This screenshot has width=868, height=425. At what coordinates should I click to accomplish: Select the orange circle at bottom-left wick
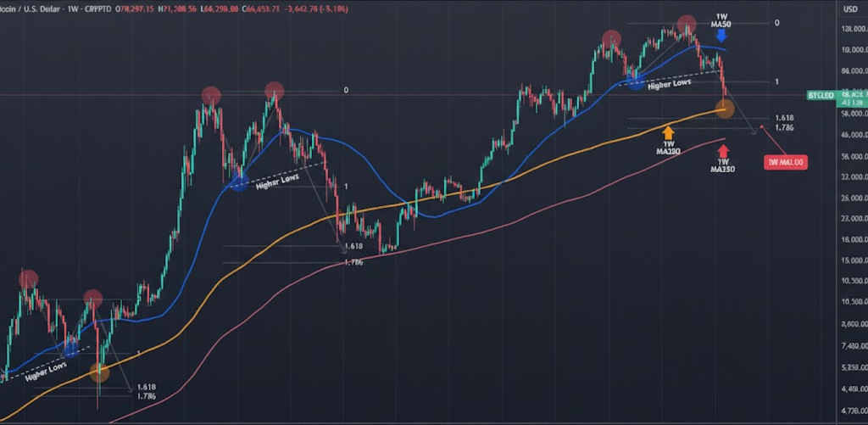point(99,372)
